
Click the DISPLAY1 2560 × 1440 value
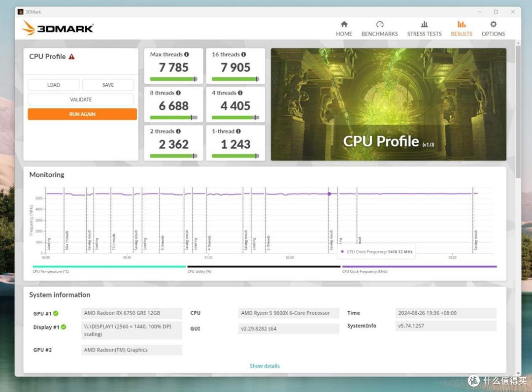[132, 330]
